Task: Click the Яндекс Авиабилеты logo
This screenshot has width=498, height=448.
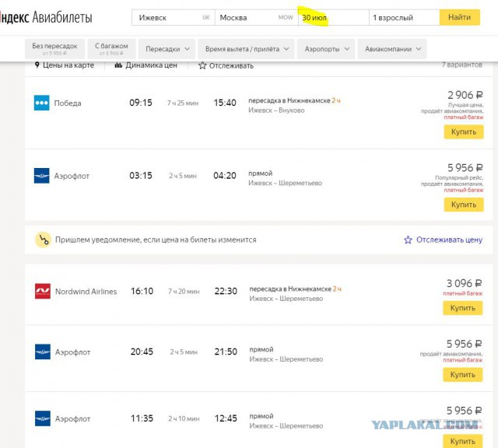Action: (46, 17)
